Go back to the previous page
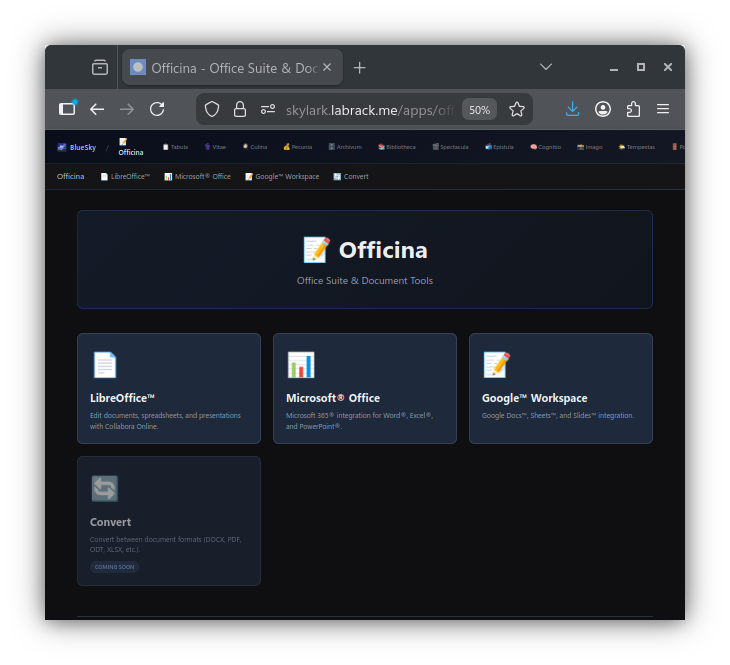 (x=97, y=109)
